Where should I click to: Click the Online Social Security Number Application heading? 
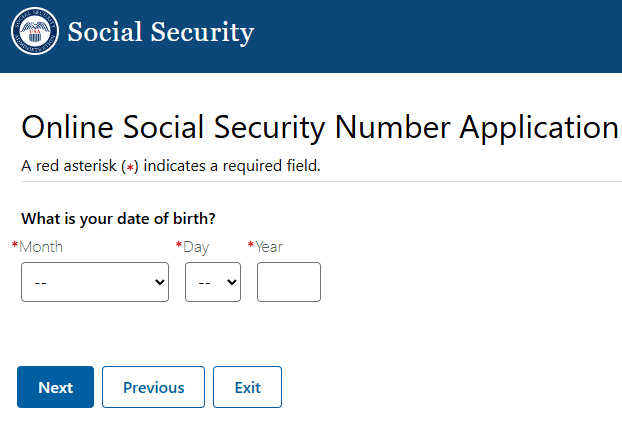[x=320, y=127]
